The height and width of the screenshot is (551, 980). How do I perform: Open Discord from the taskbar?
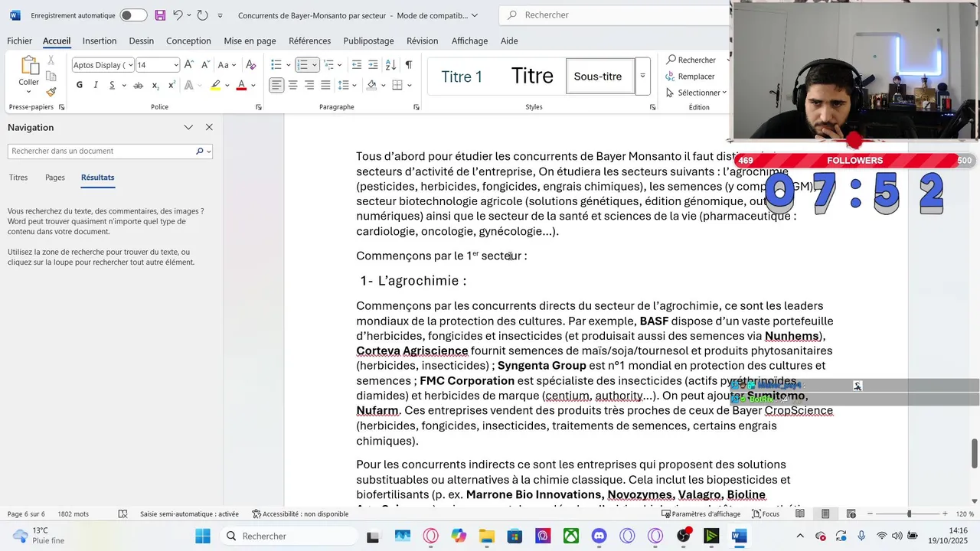[x=599, y=536]
